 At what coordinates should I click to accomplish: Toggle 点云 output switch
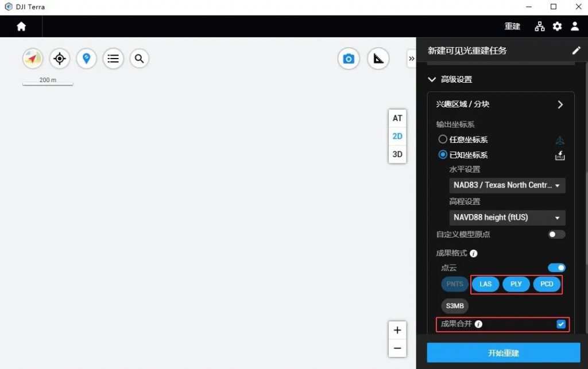pyautogui.click(x=556, y=267)
